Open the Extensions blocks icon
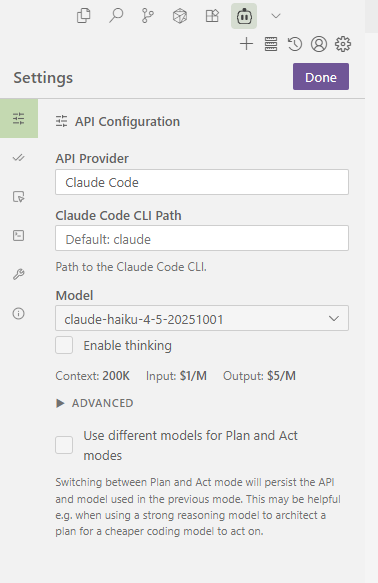Viewport: 378px width, 583px height. (212, 16)
